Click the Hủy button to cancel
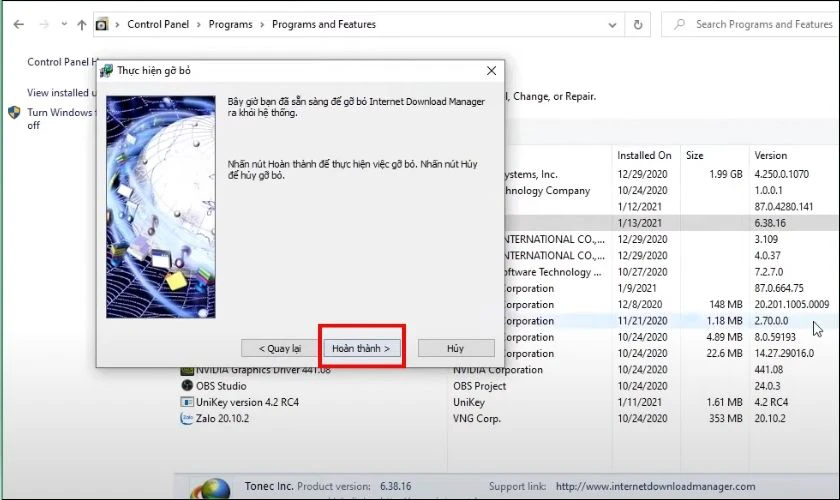 tap(455, 348)
